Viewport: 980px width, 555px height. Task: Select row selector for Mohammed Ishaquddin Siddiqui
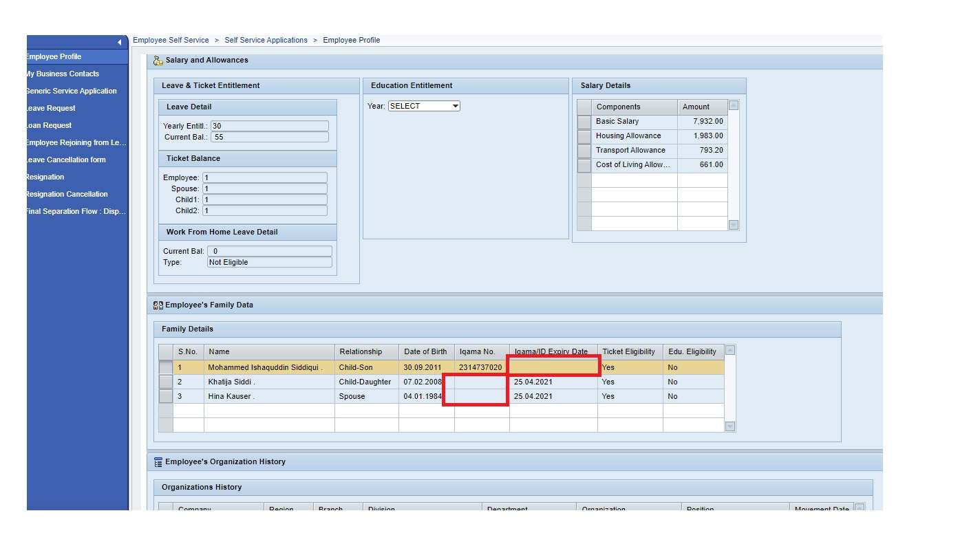tap(166, 368)
